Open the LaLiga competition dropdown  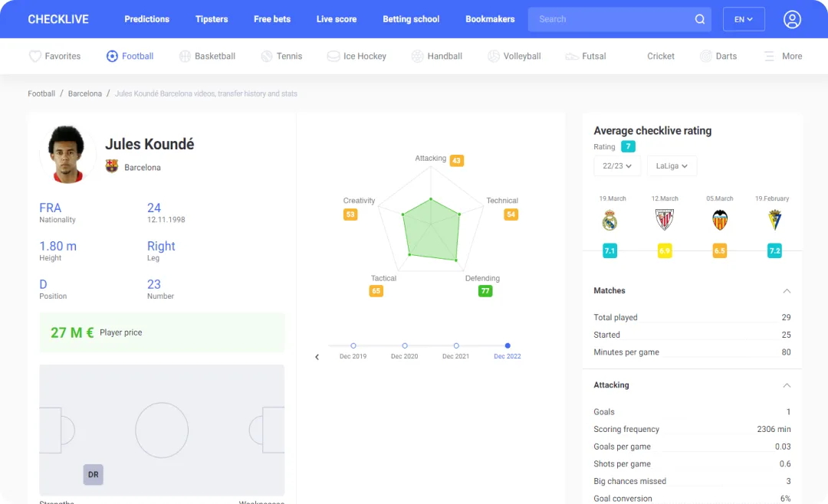point(672,165)
